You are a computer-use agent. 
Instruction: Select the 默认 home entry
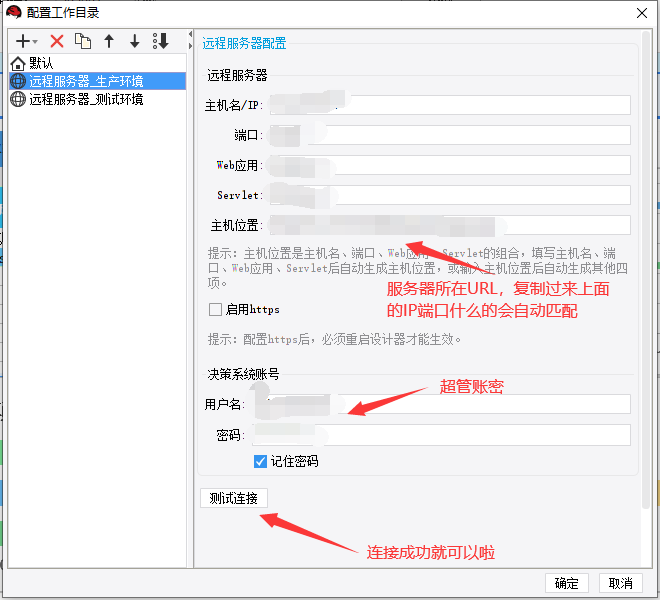click(97, 63)
